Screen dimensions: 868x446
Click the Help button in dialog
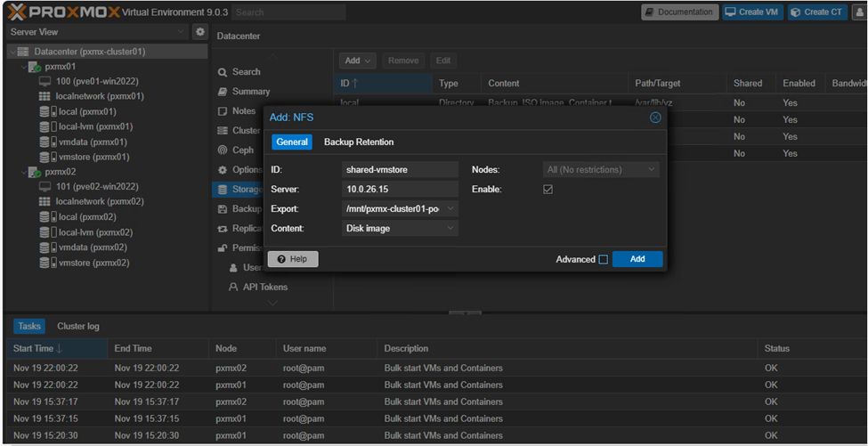[292, 259]
